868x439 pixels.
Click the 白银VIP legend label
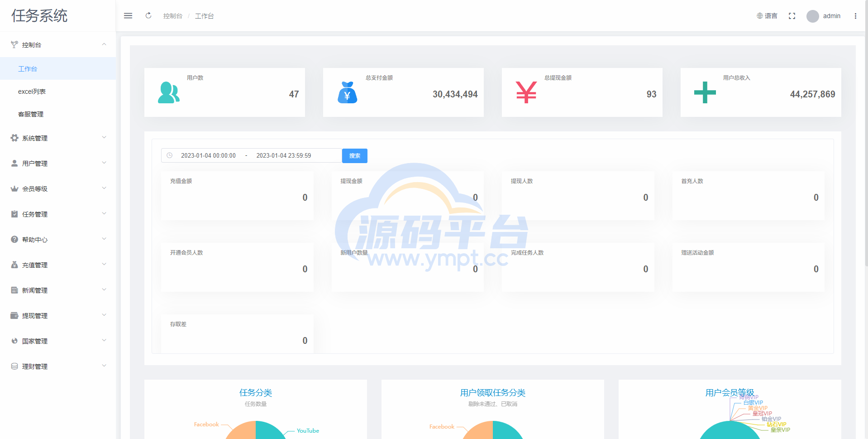(x=753, y=403)
